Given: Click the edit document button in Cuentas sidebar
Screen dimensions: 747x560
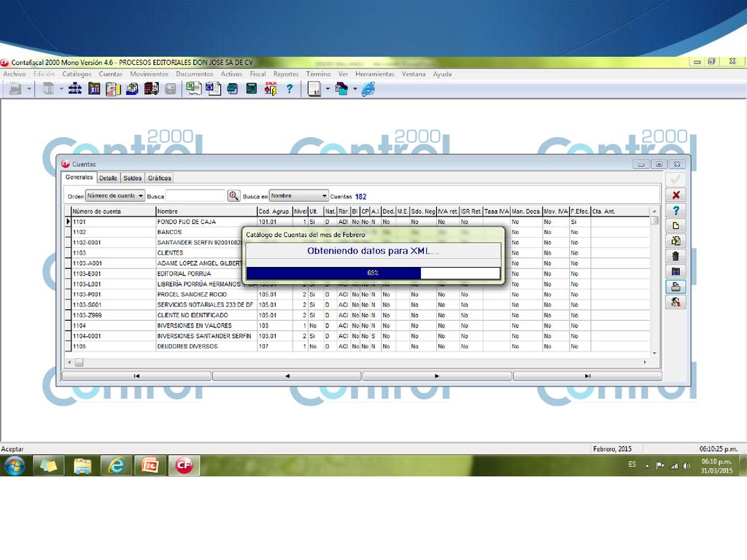Looking at the screenshot, I should coord(676,241).
